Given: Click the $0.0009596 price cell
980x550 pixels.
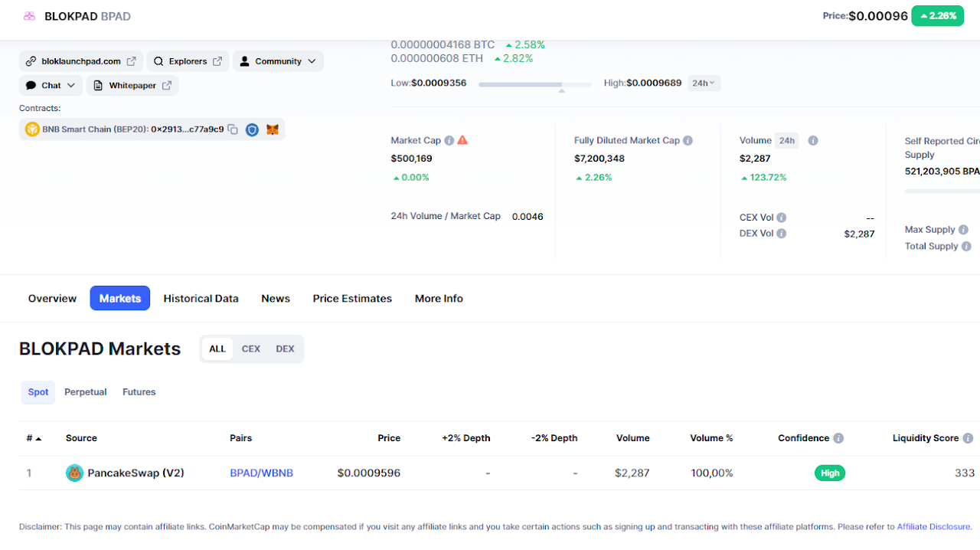Looking at the screenshot, I should [x=369, y=473].
